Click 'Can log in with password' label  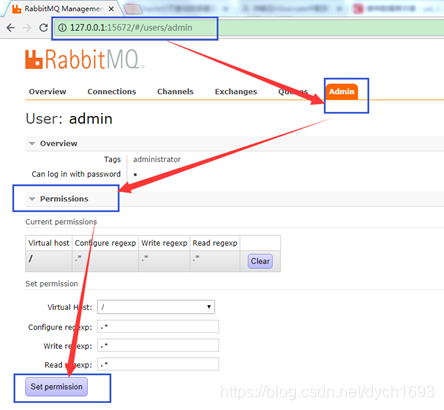pyautogui.click(x=76, y=174)
